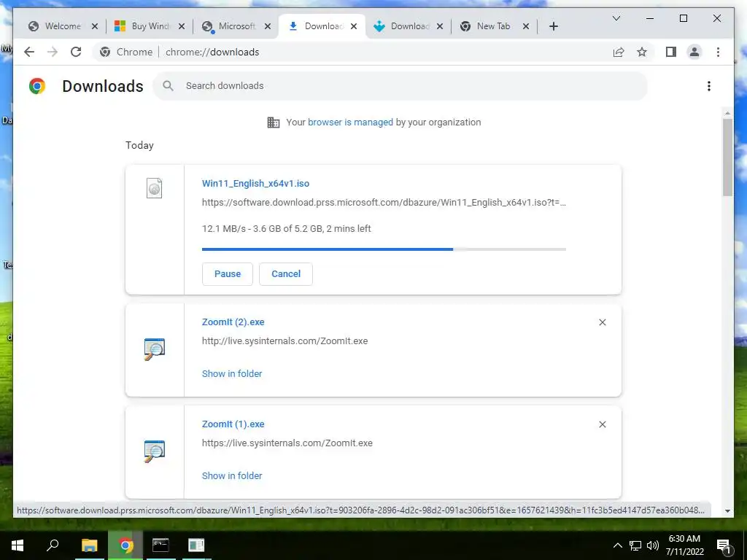
Task: Click the ZoomIt (1).exe file name link
Action: (233, 424)
